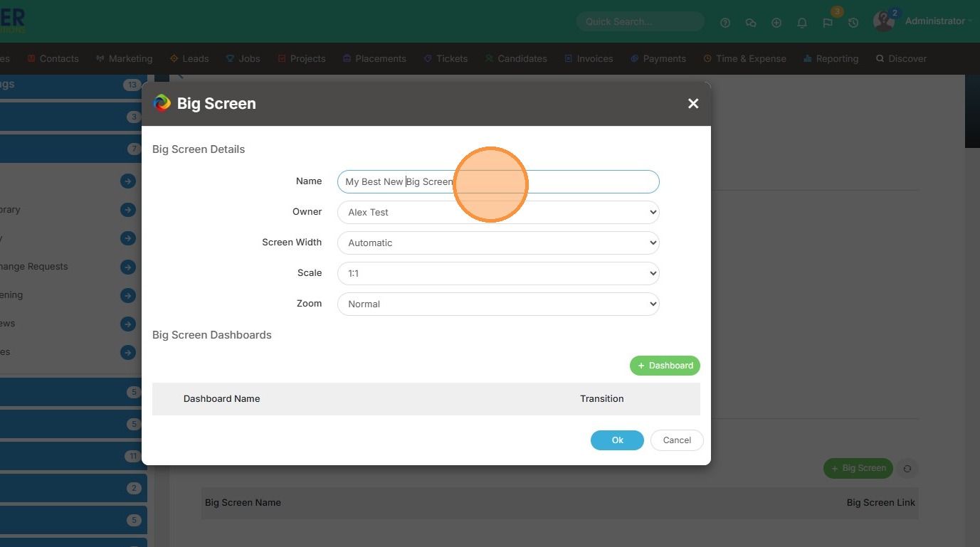Open the Payments menu
Screen dimensions: 980x547
click(658, 58)
